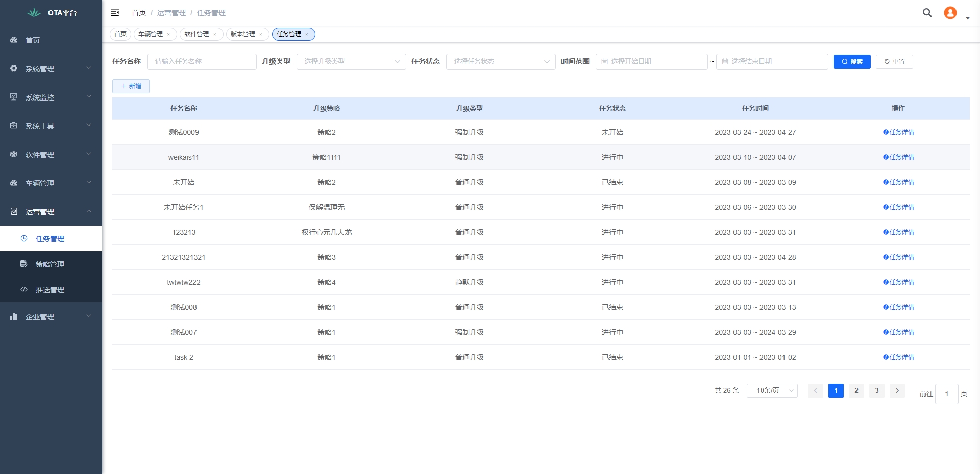The height and width of the screenshot is (474, 980).
Task: Open the 选择升级类型 dropdown
Action: 351,62
